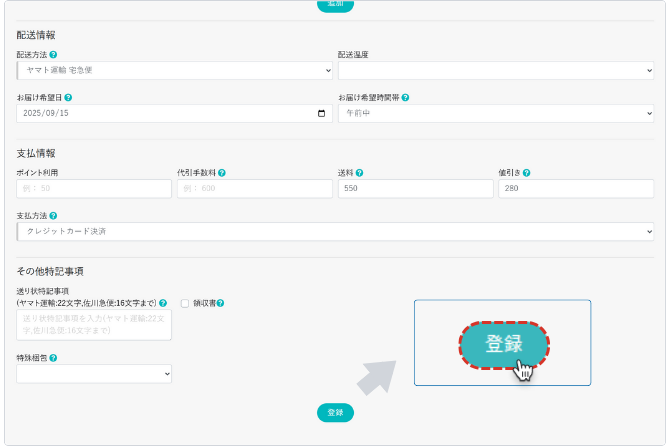670x446 pixels.
Task: Click the 送り状特記事項 text area
Action: pos(94,324)
